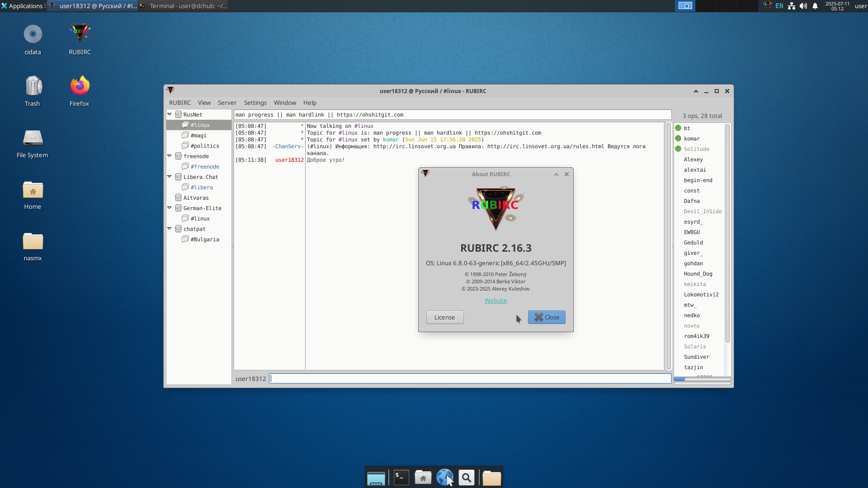Switch to the Terminal taskbar window
This screenshot has height=488, width=868.
[183, 6]
